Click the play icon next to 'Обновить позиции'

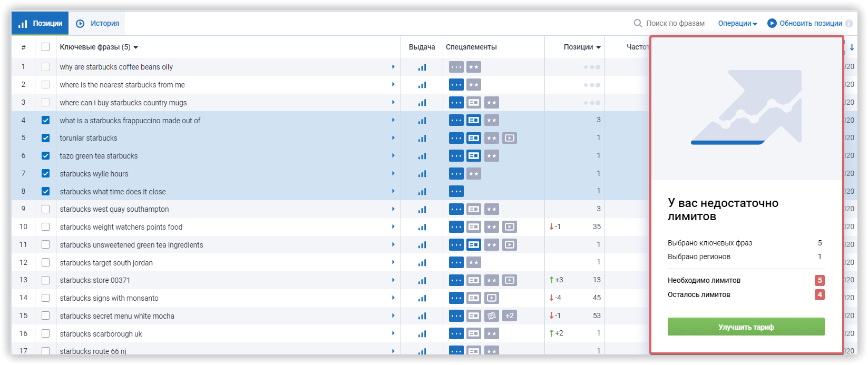click(x=772, y=23)
